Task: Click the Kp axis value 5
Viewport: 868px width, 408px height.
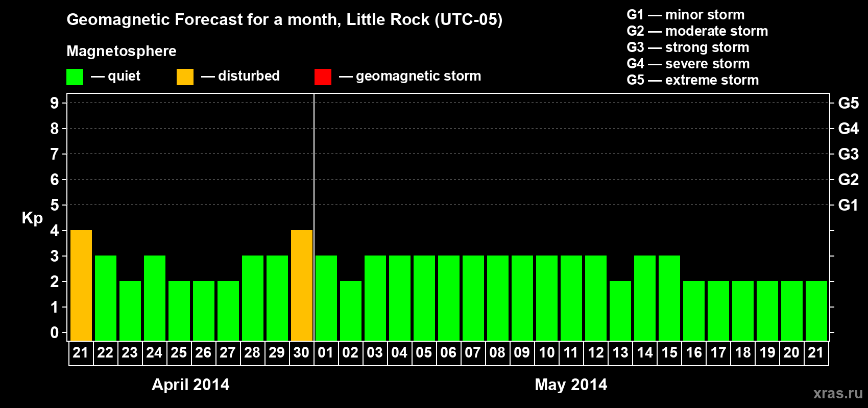Action: (55, 205)
